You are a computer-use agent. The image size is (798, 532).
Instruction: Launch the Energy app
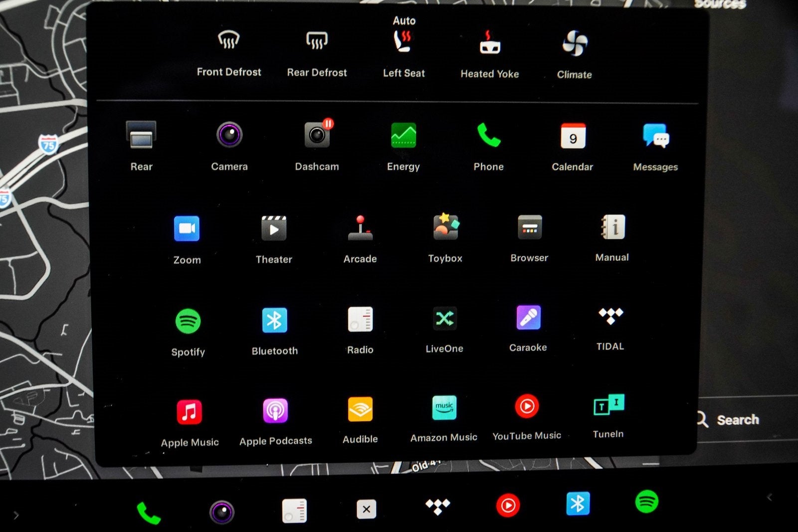click(x=403, y=136)
